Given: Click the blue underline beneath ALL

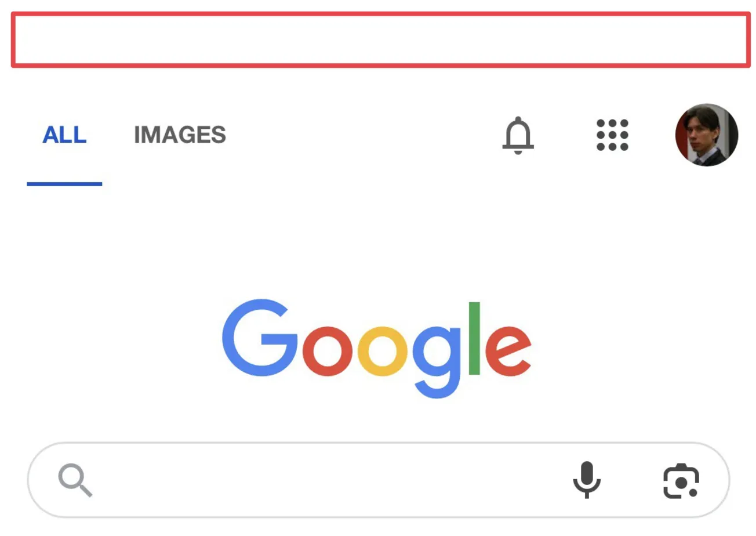Looking at the screenshot, I should tap(64, 184).
